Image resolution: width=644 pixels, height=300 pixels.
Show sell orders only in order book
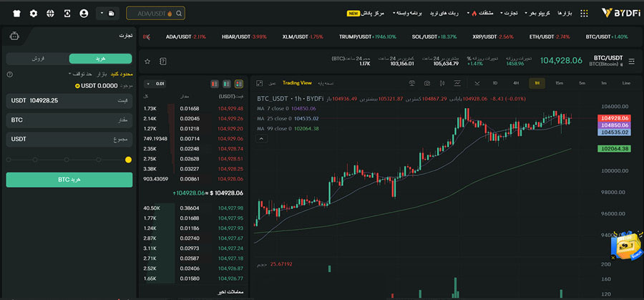coord(215,84)
